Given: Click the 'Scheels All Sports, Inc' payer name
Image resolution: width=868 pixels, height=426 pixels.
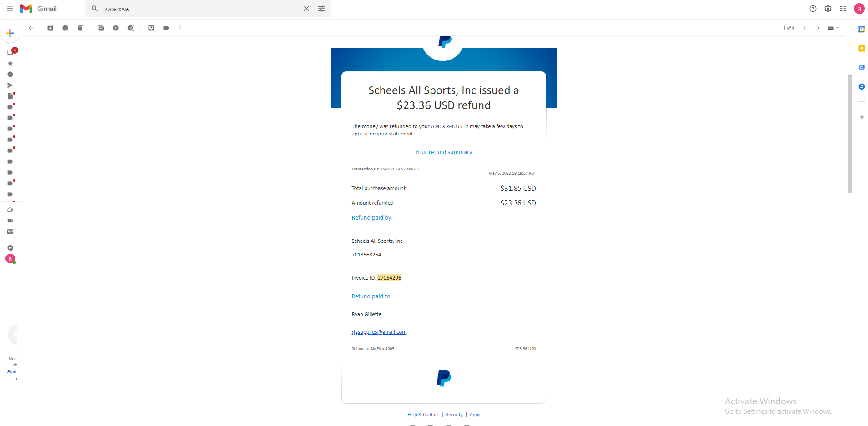Looking at the screenshot, I should (x=377, y=241).
